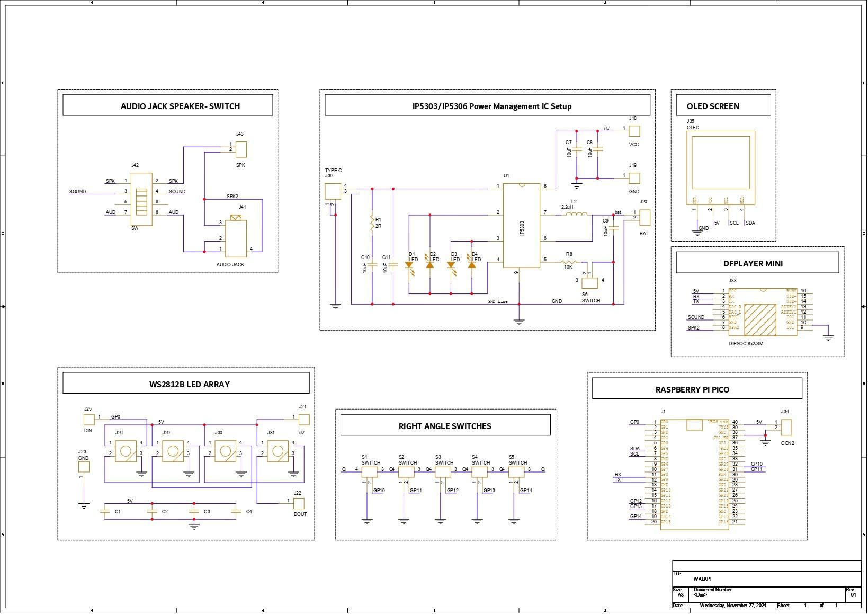This screenshot has width=868, height=614.
Task: Select the 'GND Line' net label
Action: pos(497,301)
